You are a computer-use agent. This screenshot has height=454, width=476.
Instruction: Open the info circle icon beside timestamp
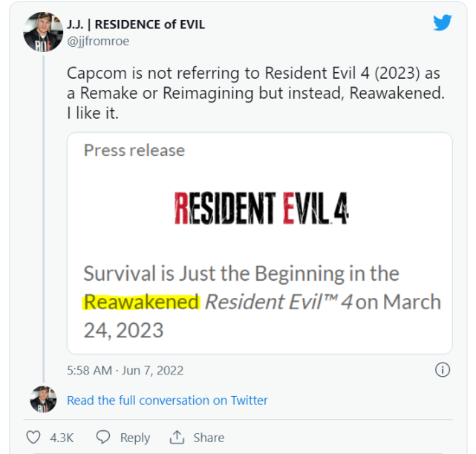tap(443, 370)
